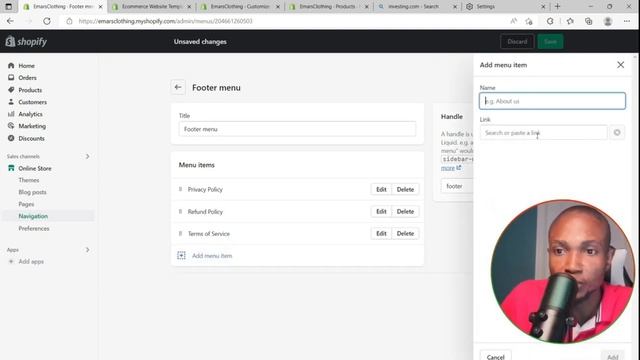Delete the Privacy Policy menu item
The height and width of the screenshot is (360, 640).
pos(405,189)
